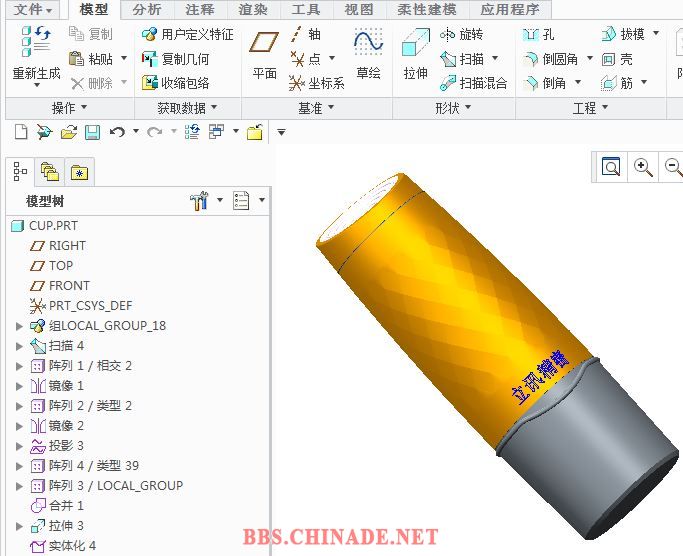Viewport: 683px width, 556px height.
Task: Click the 粘贴 paste icon
Action: [77, 58]
